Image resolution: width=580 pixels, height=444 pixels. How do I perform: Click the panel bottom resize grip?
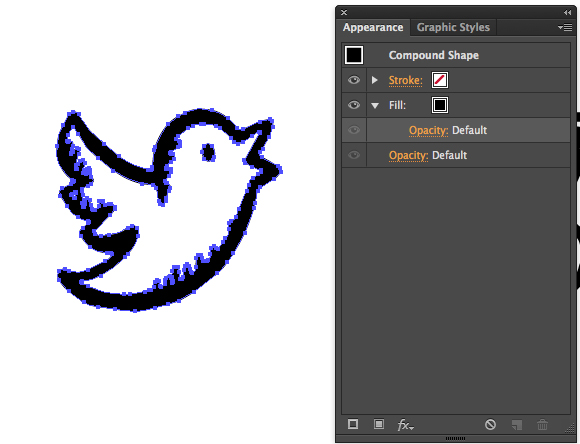coord(456,438)
